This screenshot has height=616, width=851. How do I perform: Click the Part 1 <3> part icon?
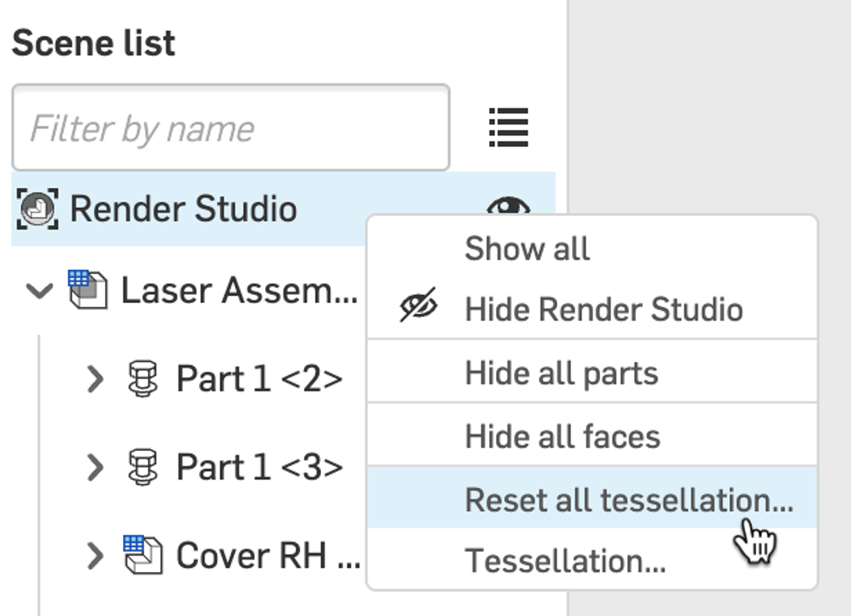pyautogui.click(x=143, y=467)
